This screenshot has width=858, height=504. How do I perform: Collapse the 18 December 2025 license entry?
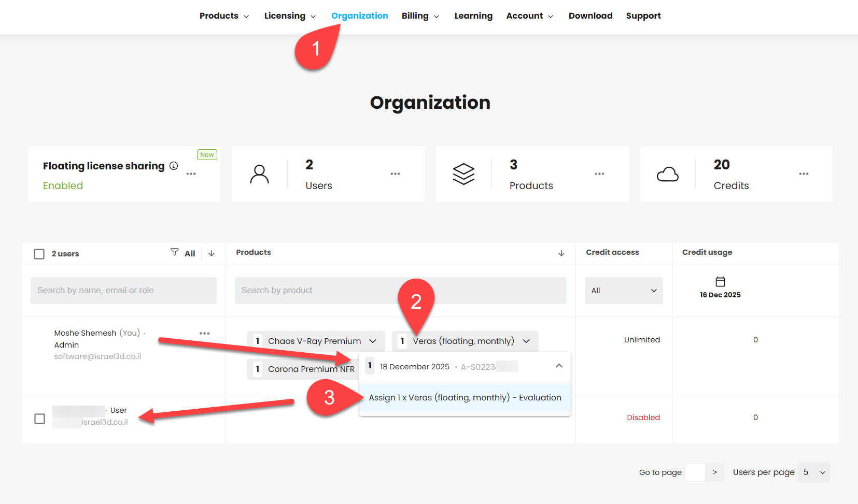point(559,366)
